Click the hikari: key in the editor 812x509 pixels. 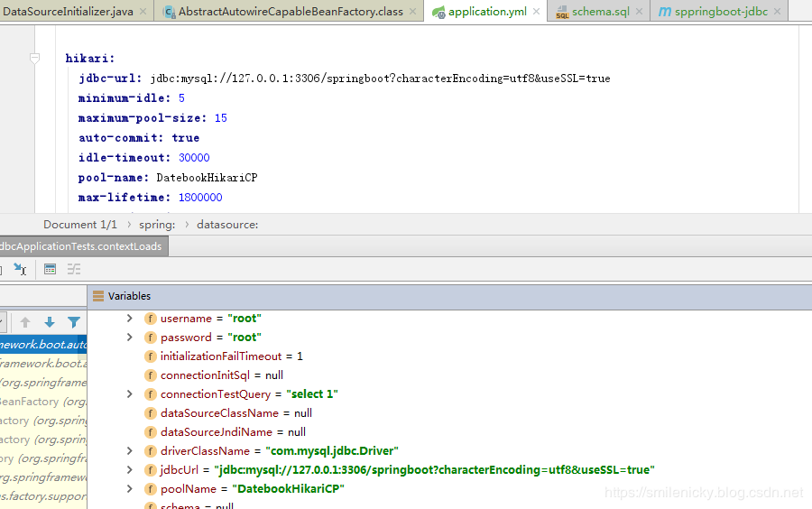click(x=90, y=59)
